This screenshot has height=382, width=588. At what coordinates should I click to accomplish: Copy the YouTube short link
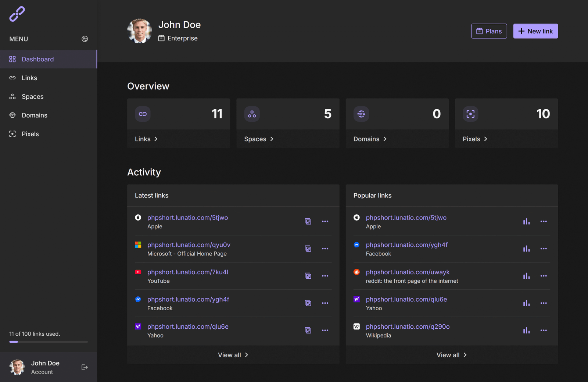[x=308, y=276]
